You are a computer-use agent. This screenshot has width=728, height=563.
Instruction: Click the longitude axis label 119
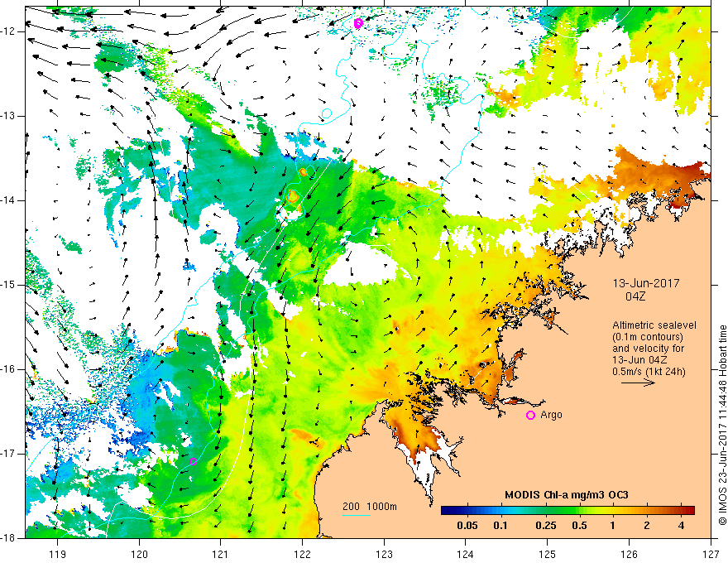[58, 554]
